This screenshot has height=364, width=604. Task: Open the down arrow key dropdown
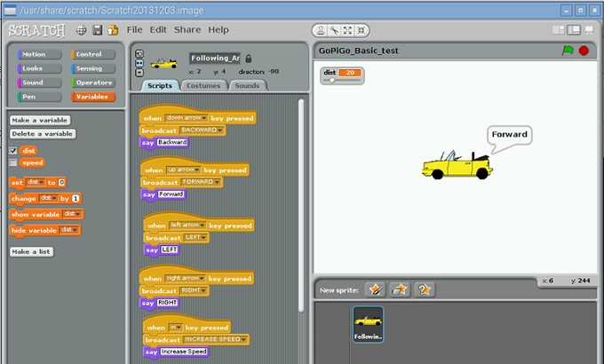point(187,118)
